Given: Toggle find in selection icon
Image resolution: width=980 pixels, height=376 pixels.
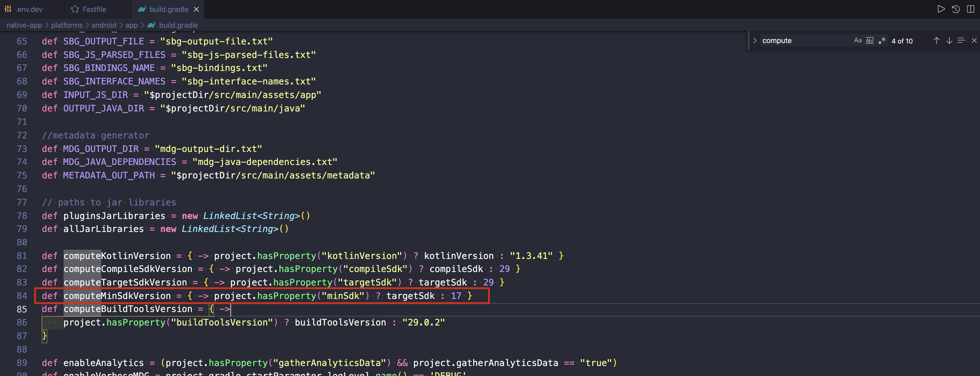Looking at the screenshot, I should tap(961, 41).
